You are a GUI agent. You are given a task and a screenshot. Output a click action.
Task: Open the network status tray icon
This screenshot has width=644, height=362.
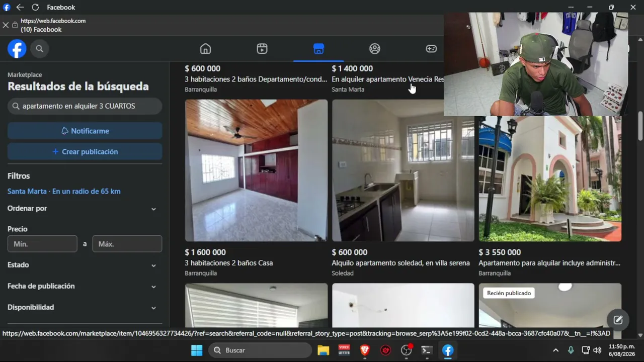click(x=586, y=350)
